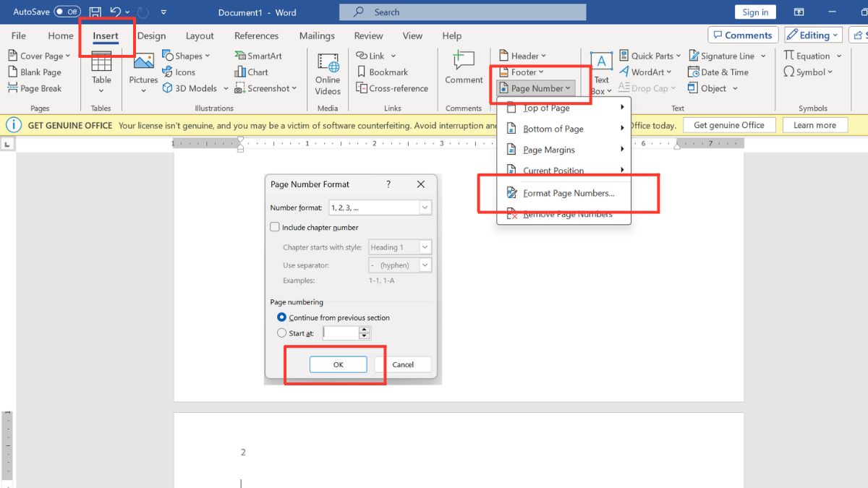
Task: Add a Signature Line
Action: pyautogui.click(x=727, y=56)
